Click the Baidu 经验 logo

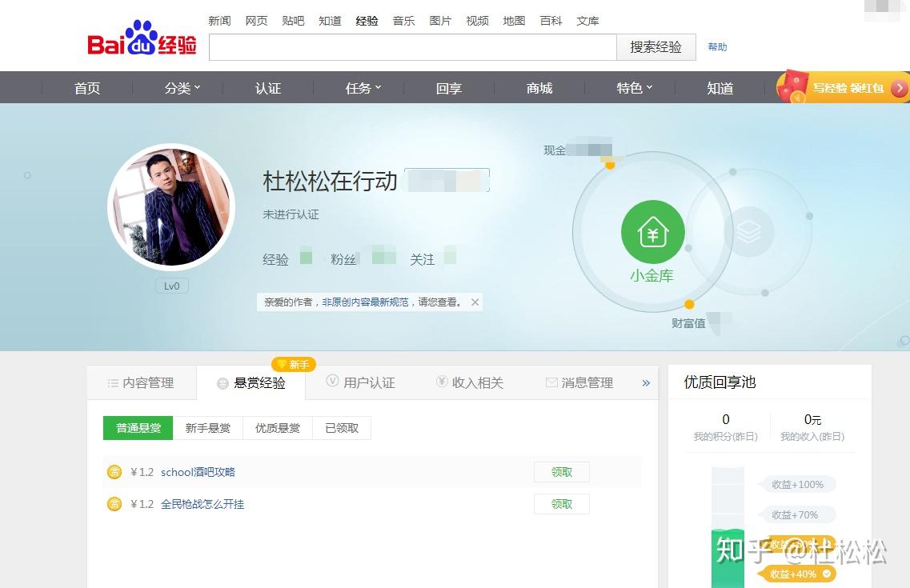[142, 38]
